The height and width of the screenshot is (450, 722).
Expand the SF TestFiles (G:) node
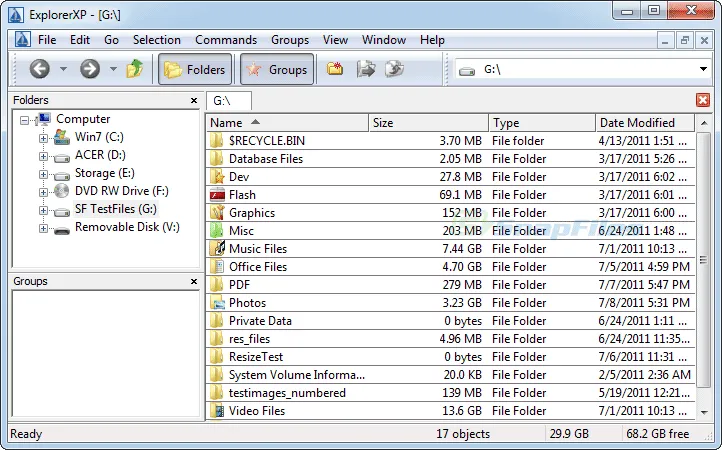[x=43, y=210]
